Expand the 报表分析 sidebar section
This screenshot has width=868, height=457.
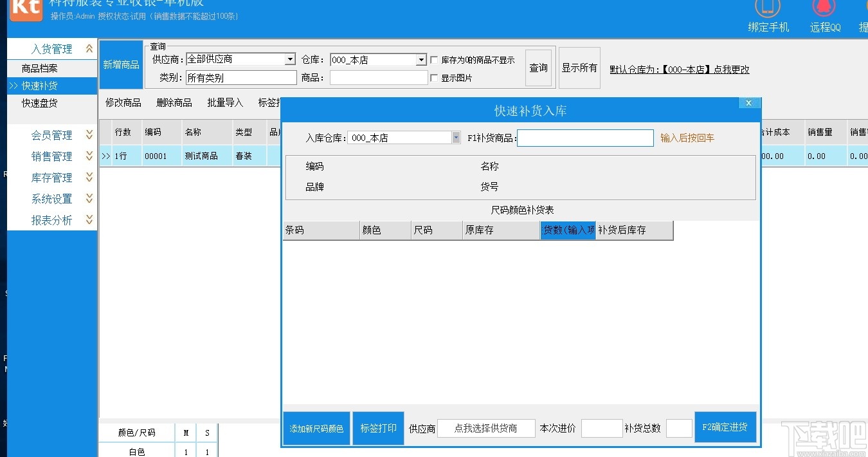[51, 219]
